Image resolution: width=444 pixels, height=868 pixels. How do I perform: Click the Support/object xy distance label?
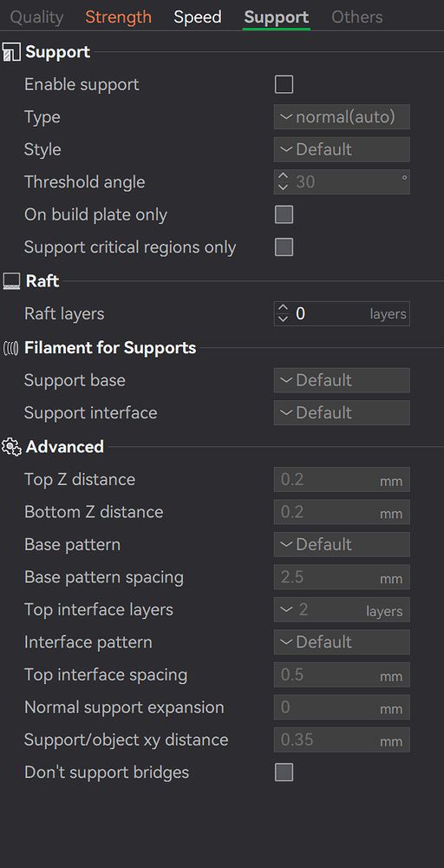(126, 740)
